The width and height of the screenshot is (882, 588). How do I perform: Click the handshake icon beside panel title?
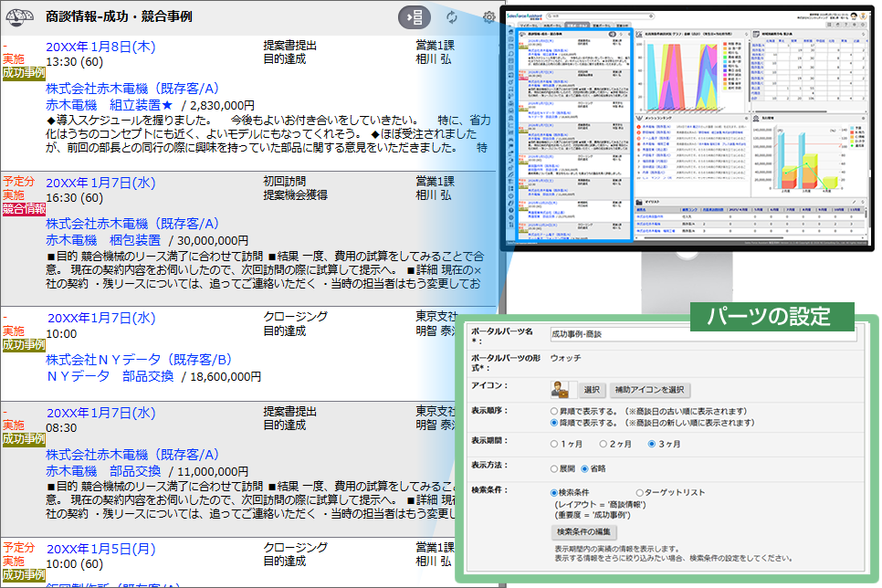tap(18, 16)
